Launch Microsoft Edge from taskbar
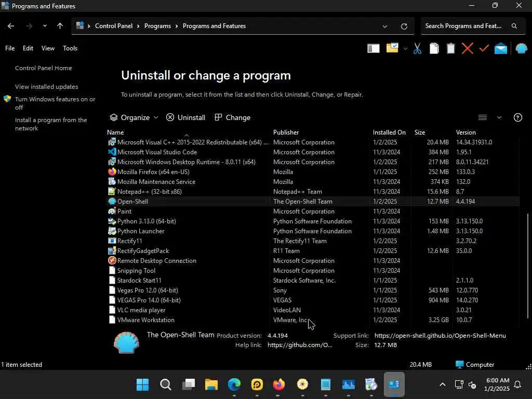The image size is (532, 399). [x=234, y=385]
